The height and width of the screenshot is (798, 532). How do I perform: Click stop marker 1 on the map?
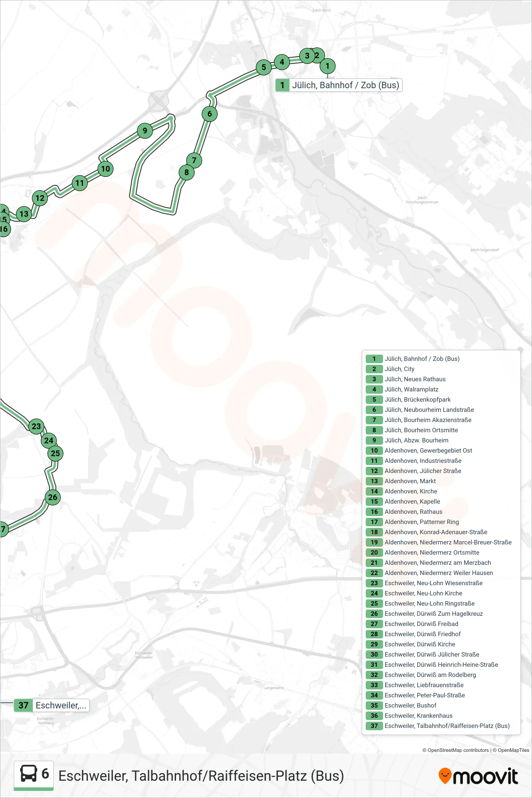tap(328, 66)
